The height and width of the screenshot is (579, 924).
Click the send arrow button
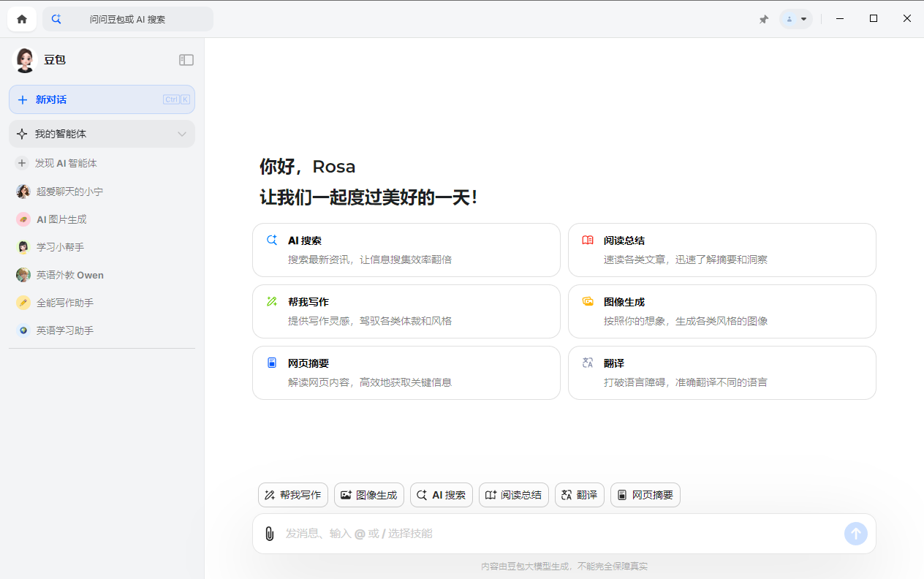click(855, 534)
